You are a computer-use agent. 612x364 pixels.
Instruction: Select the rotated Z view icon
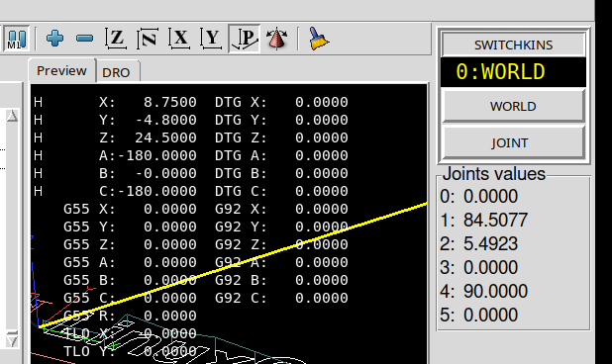point(148,39)
